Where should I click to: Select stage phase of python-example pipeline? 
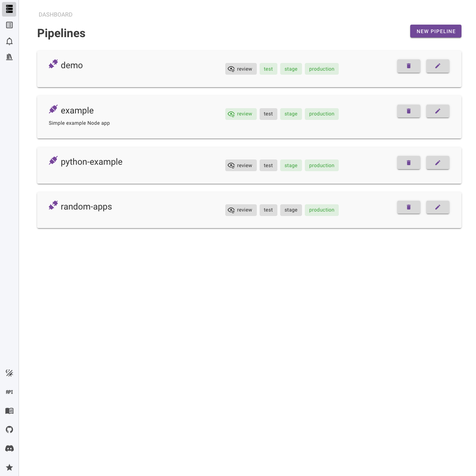click(291, 166)
